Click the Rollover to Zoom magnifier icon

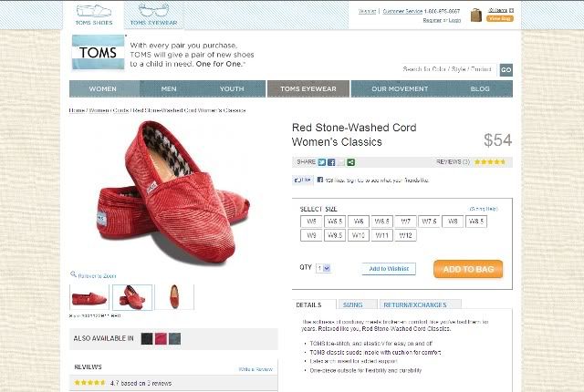coord(73,274)
